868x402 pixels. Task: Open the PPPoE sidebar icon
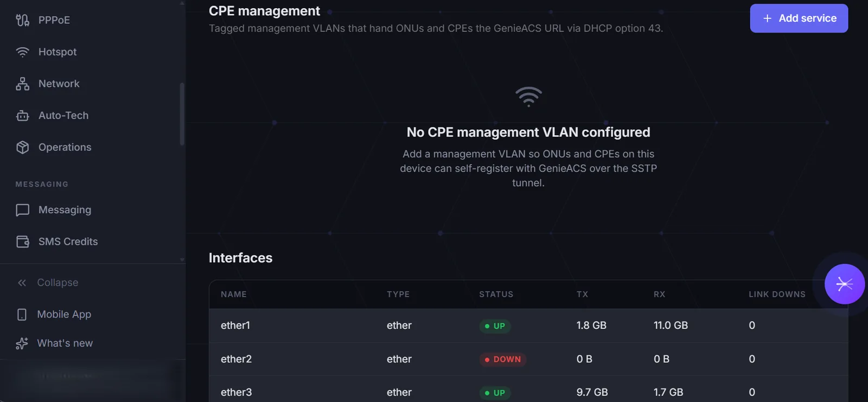coord(22,20)
